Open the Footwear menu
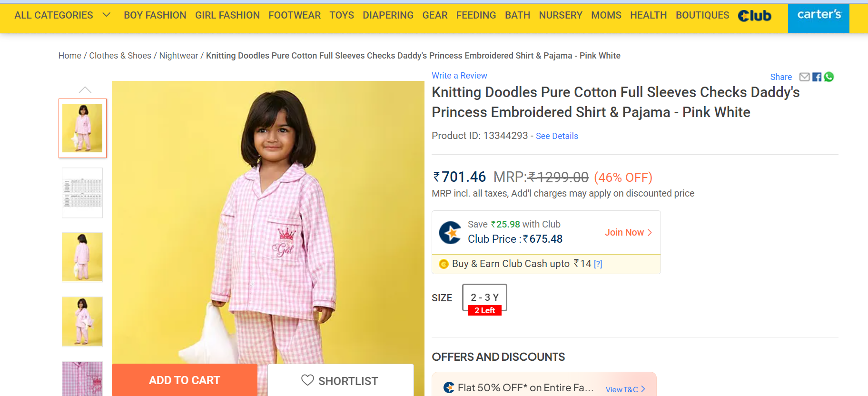The width and height of the screenshot is (868, 396). pos(295,15)
